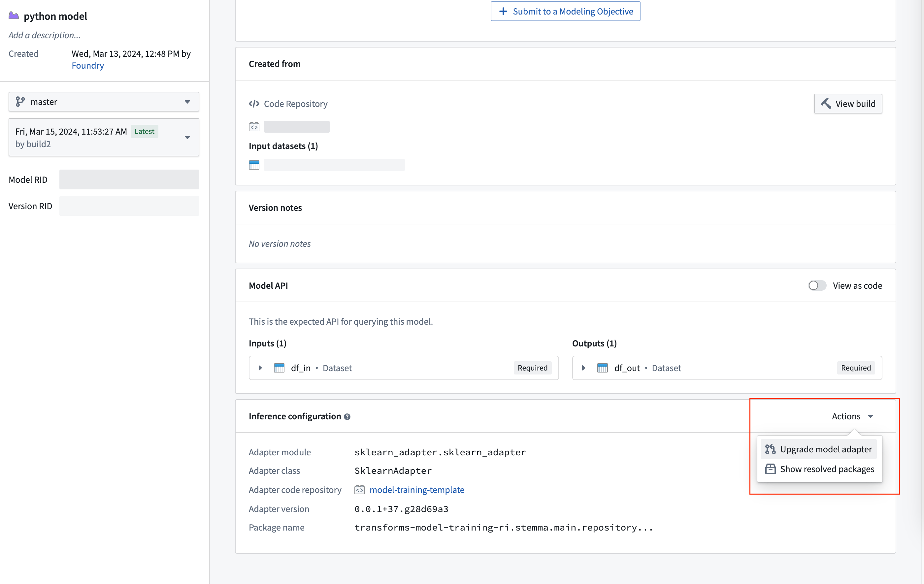
Task: Click the input dataset table icon
Action: pos(254,165)
